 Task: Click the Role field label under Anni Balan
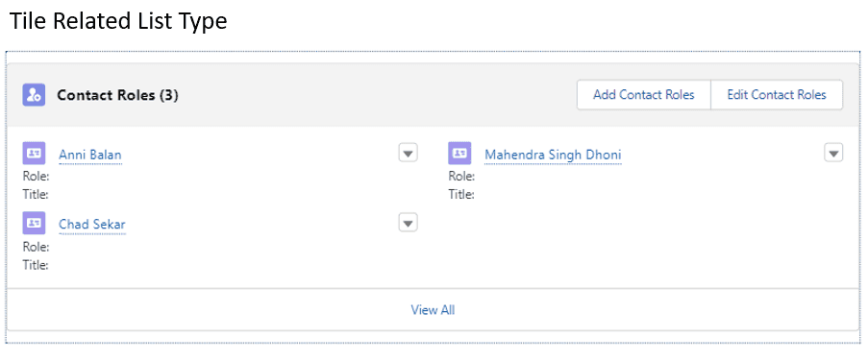point(36,177)
